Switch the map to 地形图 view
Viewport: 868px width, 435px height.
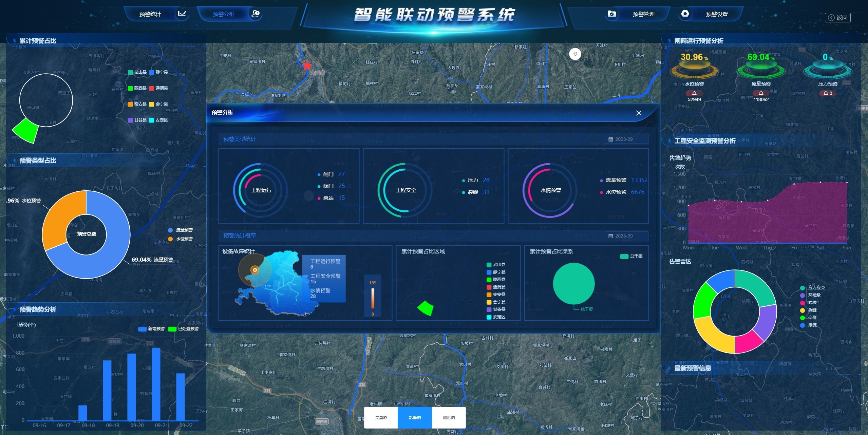(449, 417)
